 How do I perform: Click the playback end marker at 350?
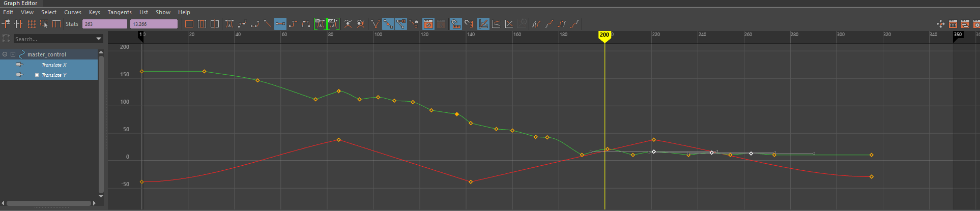point(958,35)
